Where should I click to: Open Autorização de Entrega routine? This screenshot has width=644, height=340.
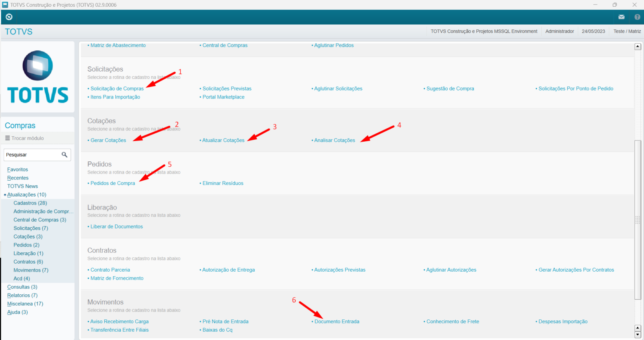[x=229, y=270]
